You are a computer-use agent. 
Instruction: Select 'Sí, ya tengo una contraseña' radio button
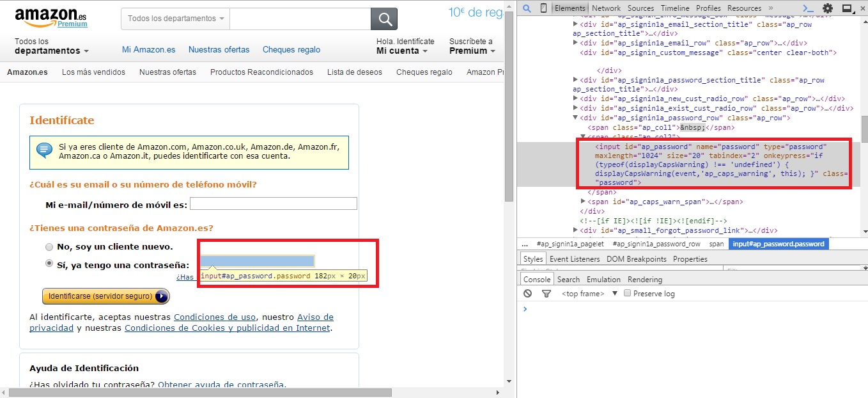click(49, 263)
